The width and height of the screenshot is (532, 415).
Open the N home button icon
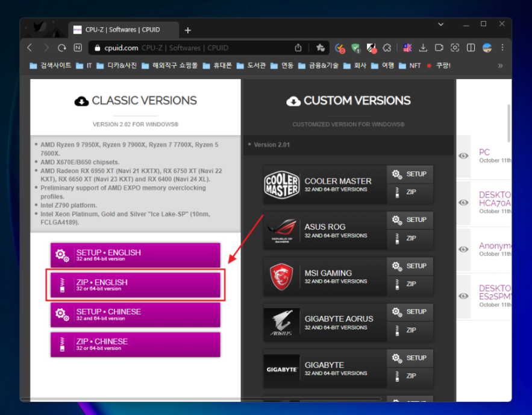(78, 48)
